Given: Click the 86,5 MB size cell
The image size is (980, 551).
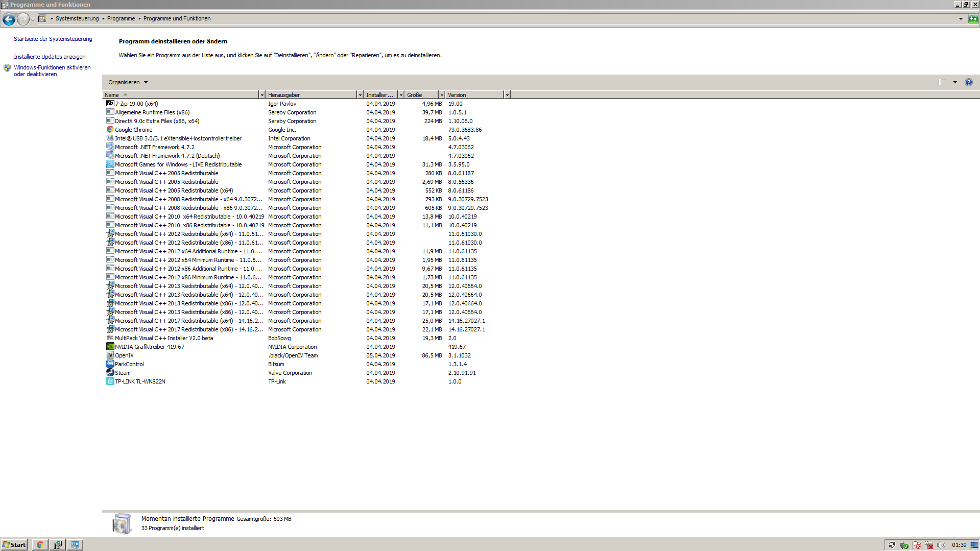Looking at the screenshot, I should click(x=432, y=355).
